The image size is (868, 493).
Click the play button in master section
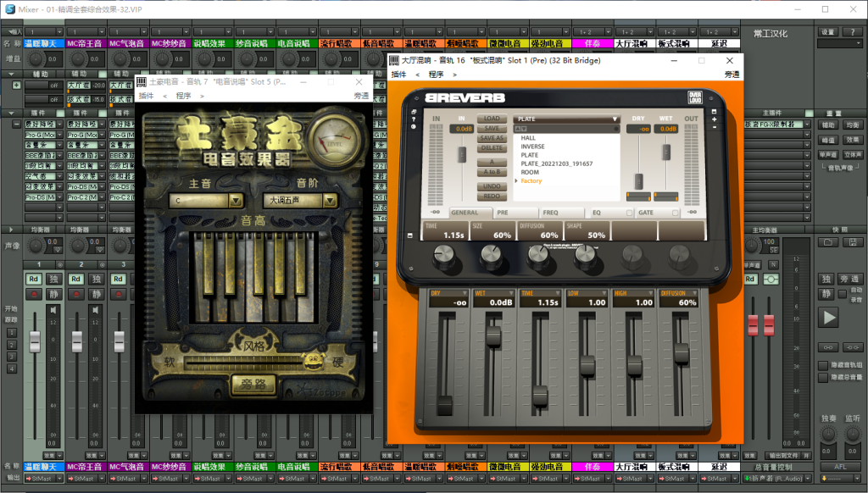click(828, 318)
